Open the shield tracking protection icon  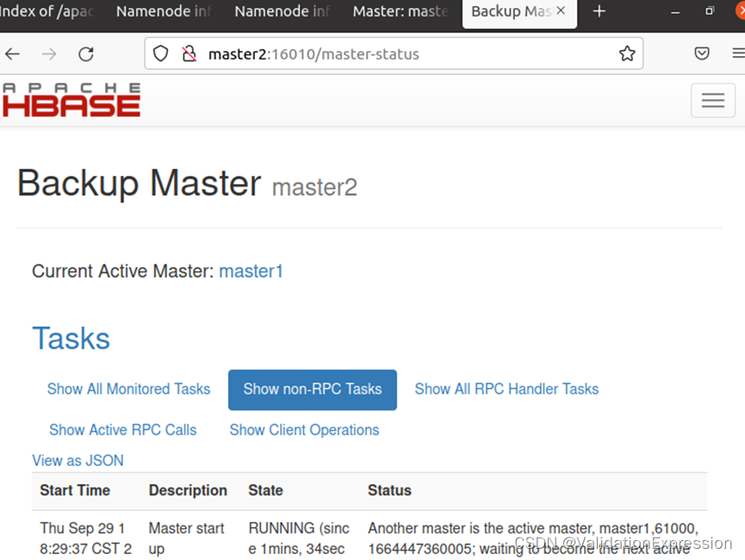click(x=160, y=53)
